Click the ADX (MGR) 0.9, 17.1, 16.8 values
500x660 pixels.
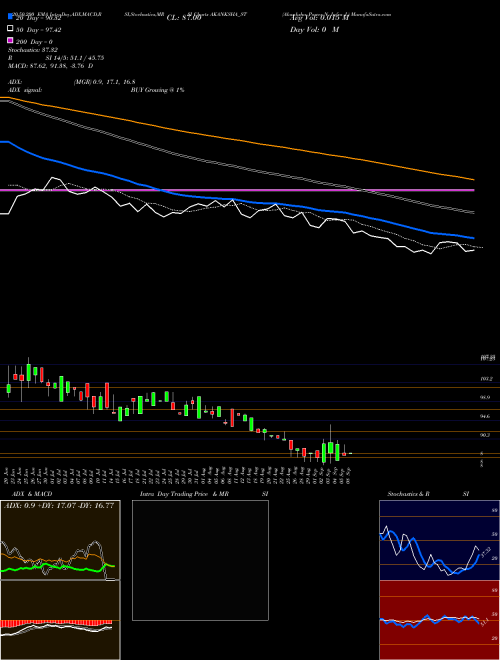pyautogui.click(x=104, y=82)
